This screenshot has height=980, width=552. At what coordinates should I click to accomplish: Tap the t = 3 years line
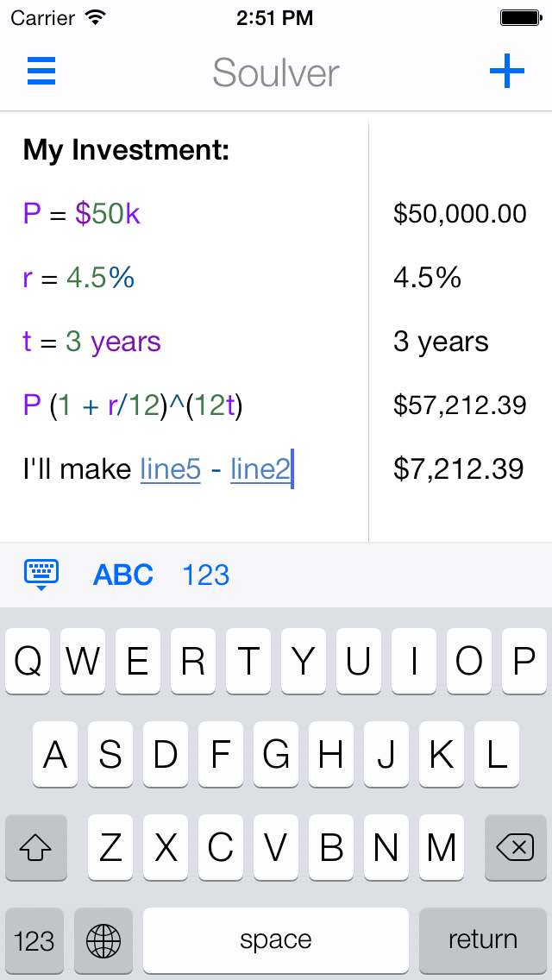(92, 342)
